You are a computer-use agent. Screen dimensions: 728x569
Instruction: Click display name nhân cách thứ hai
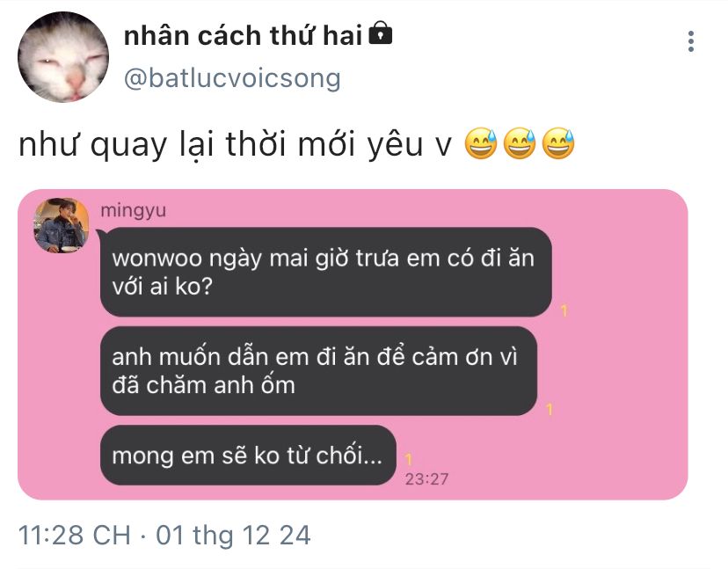tap(243, 35)
